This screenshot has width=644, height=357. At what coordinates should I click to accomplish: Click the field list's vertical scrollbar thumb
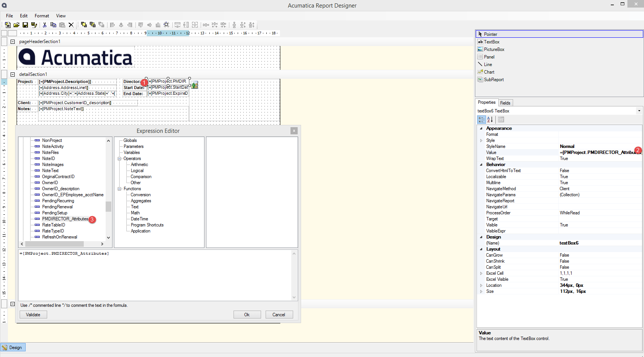108,206
